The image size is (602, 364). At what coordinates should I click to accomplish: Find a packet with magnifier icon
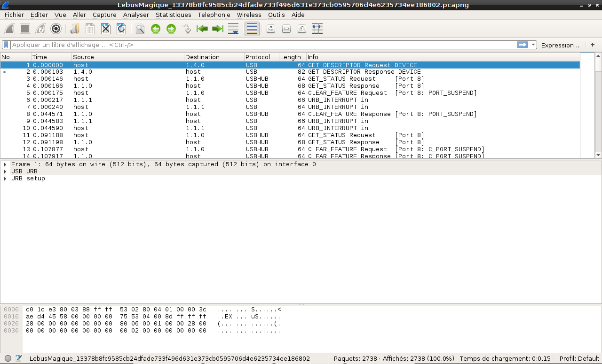coord(140,29)
